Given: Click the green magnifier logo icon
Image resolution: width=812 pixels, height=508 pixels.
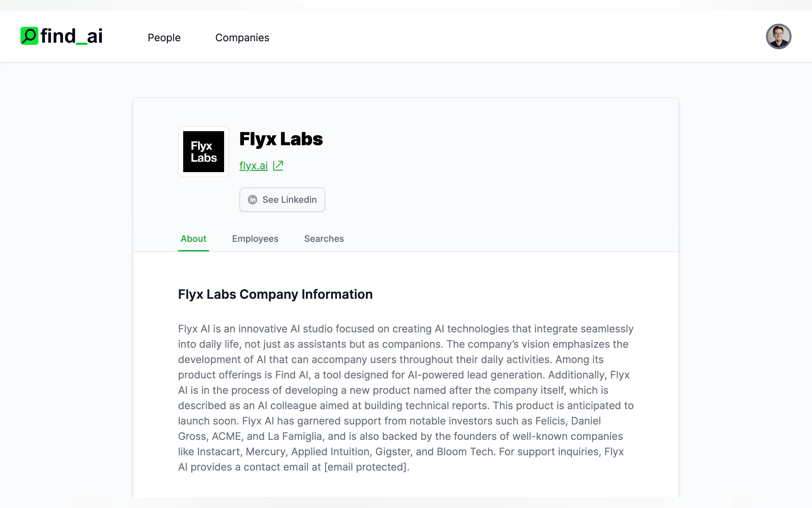Looking at the screenshot, I should click(x=29, y=36).
